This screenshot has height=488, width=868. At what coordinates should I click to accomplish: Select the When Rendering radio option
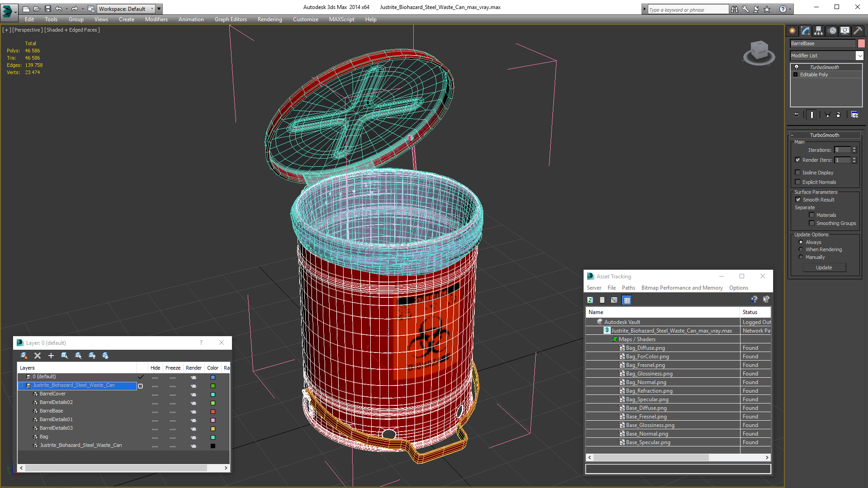tap(801, 249)
